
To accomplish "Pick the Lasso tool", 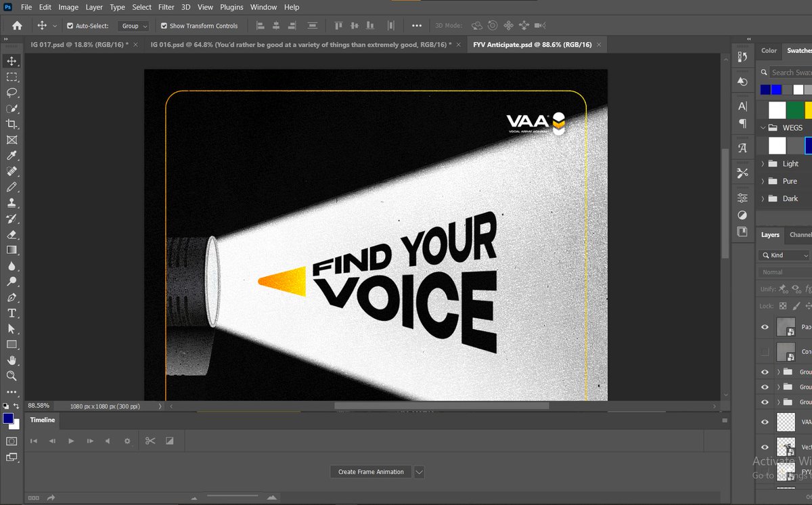I will 12,92.
